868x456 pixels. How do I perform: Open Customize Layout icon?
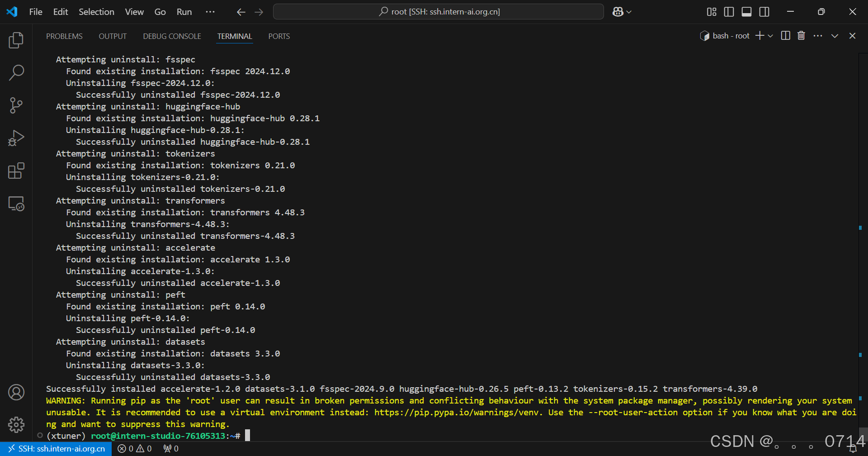pyautogui.click(x=712, y=12)
